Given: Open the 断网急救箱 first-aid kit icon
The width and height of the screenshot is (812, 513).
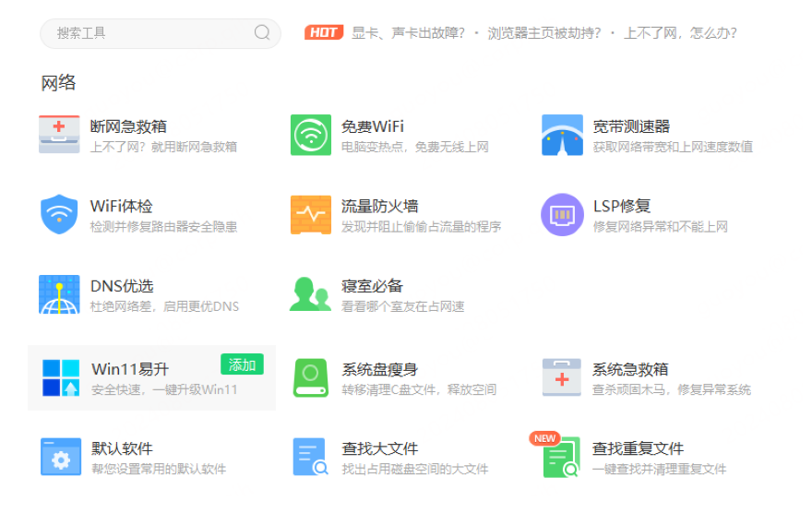Looking at the screenshot, I should click(x=59, y=135).
